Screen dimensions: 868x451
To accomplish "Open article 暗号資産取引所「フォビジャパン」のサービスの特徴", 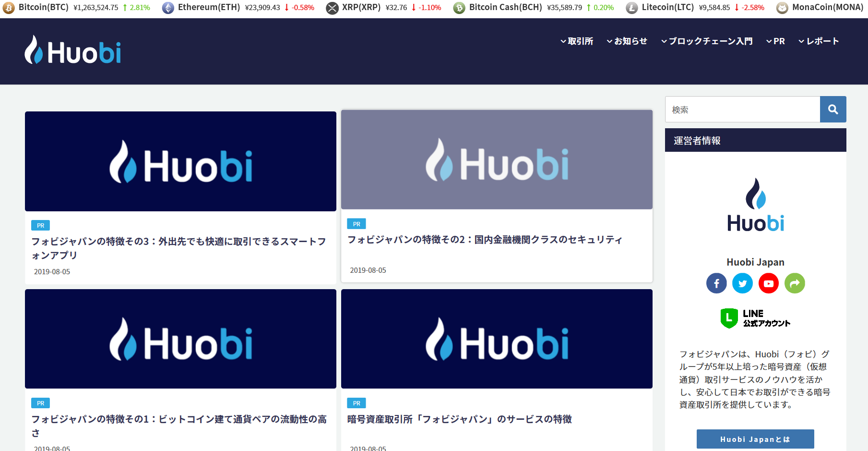I will (x=459, y=419).
